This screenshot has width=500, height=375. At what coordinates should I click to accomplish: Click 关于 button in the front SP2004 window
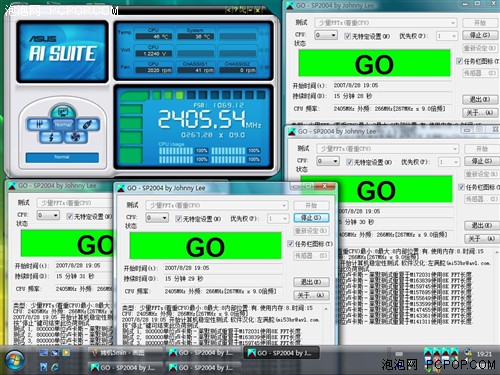311,295
